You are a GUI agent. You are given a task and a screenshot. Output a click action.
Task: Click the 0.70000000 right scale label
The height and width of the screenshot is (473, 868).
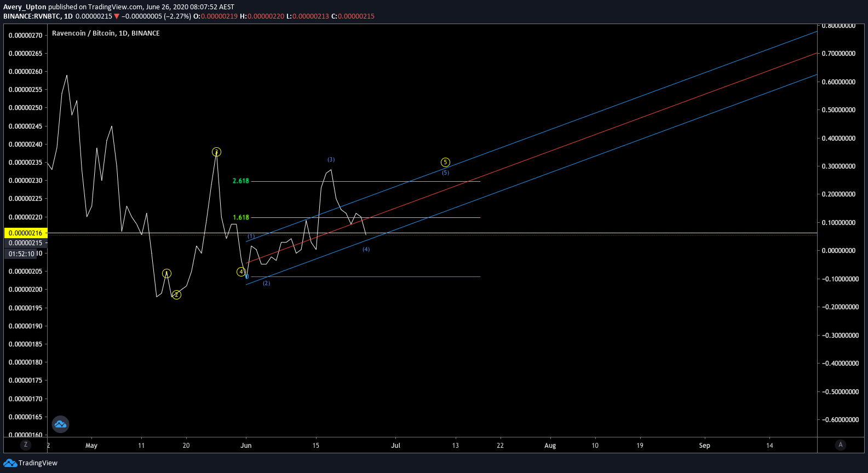[x=838, y=54]
